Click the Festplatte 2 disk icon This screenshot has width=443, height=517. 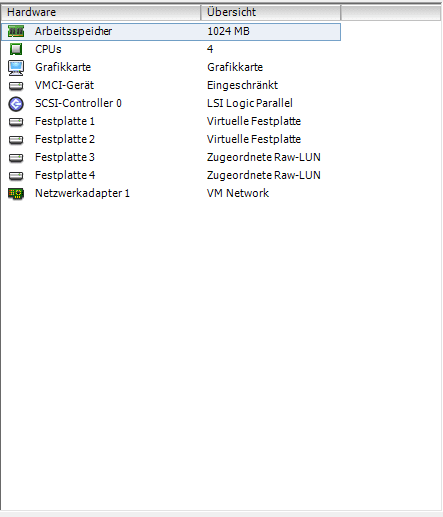click(16, 140)
